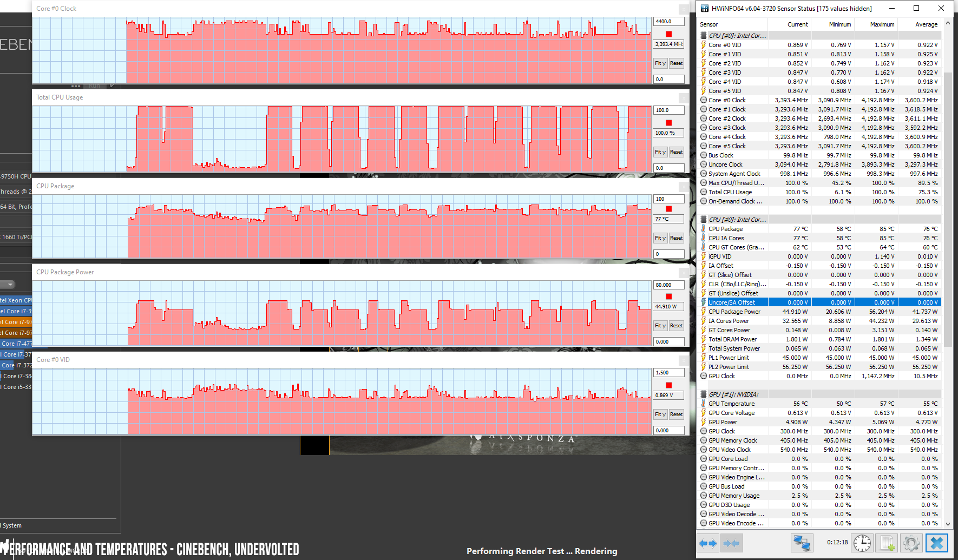The image size is (958, 560).
Task: Select the GPU Memory Usage row
Action: click(x=819, y=496)
